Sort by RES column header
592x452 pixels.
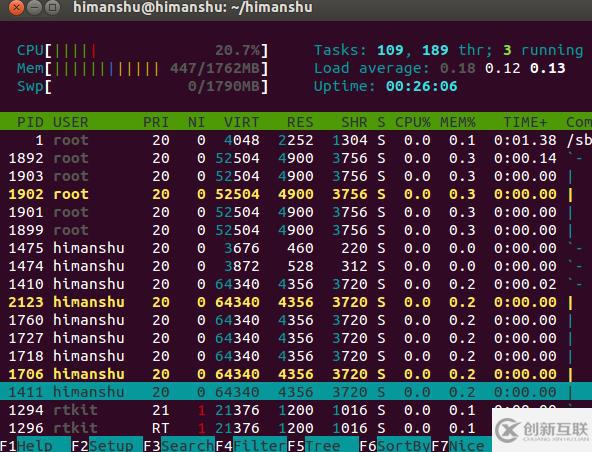tap(300, 122)
